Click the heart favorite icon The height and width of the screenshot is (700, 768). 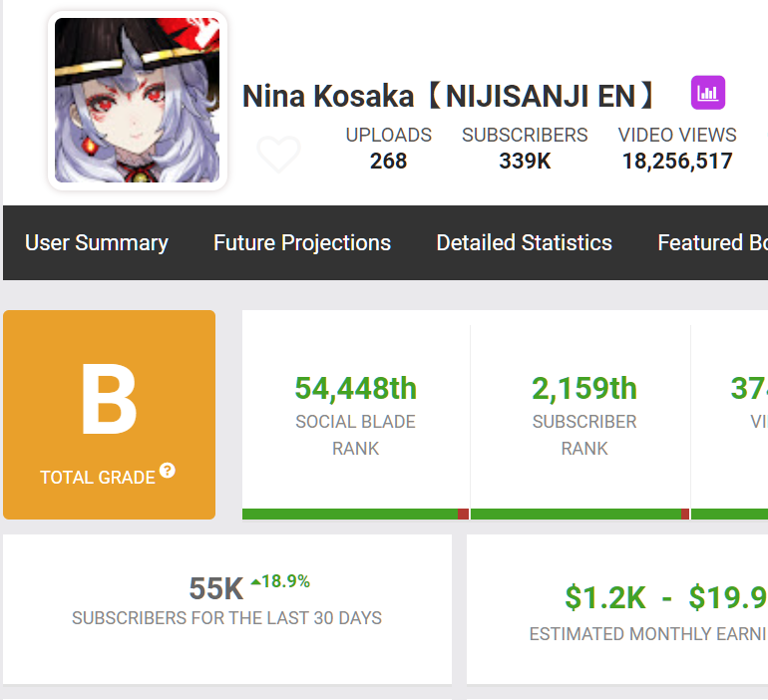pos(278,155)
